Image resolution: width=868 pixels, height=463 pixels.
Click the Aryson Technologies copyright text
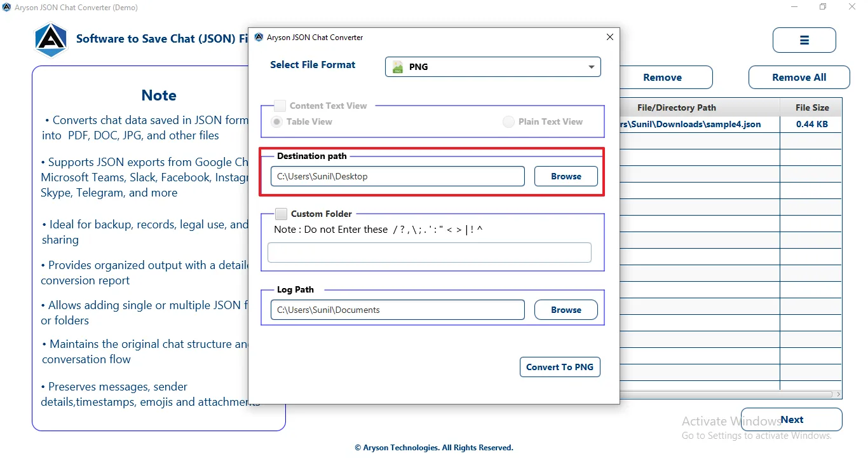[434, 448]
